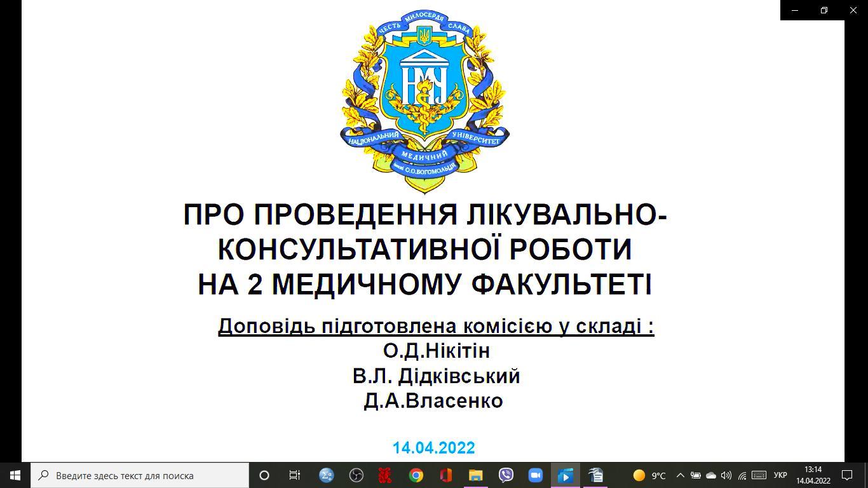The image size is (868, 488).
Task: Open the Wi-Fi network flyout
Action: [742, 475]
